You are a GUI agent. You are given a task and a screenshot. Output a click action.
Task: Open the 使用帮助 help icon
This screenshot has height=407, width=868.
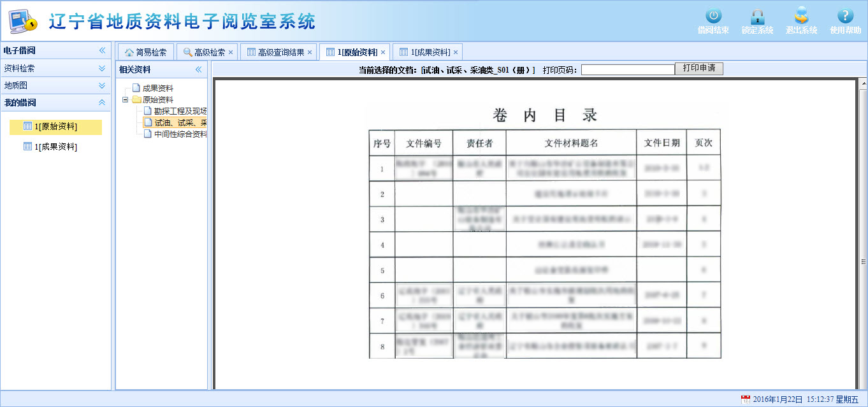click(x=845, y=17)
